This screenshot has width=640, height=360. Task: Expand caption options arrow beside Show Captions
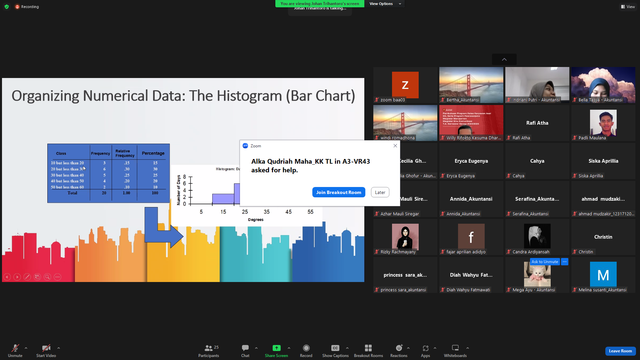point(347,348)
